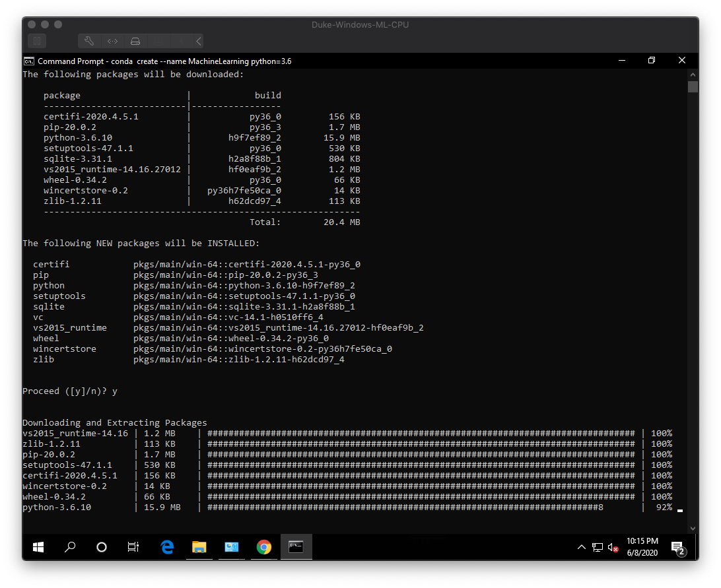Launch Google Chrome from the taskbar
721x588 pixels.
pos(263,546)
